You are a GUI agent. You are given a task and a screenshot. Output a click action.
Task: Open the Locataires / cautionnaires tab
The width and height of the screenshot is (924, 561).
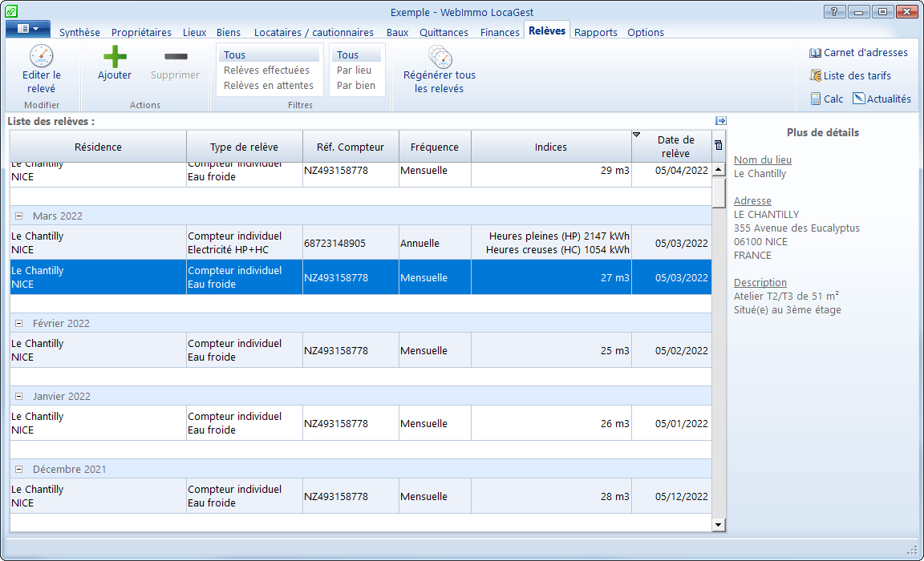(314, 33)
